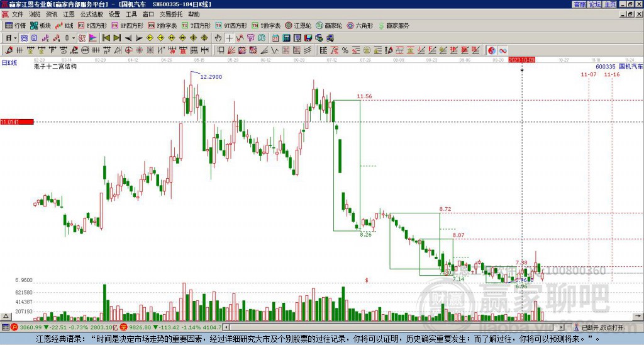
Task: Select the hand pan tool
Action: coord(218,38)
